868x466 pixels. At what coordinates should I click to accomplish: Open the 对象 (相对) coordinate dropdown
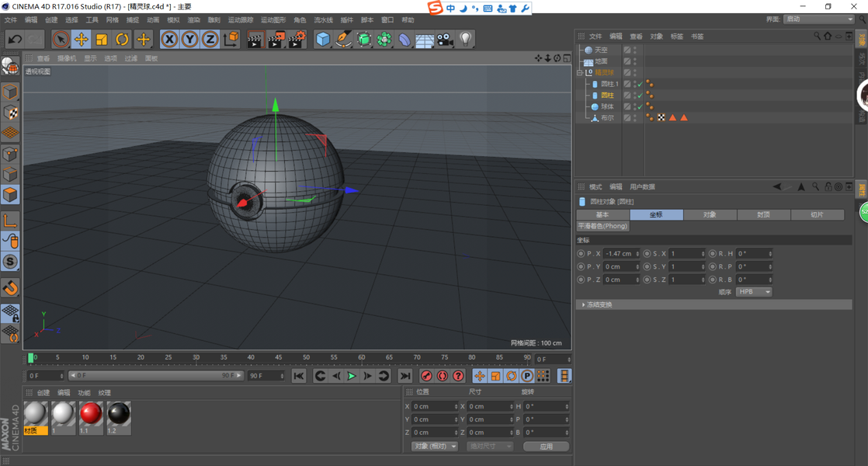pos(435,446)
